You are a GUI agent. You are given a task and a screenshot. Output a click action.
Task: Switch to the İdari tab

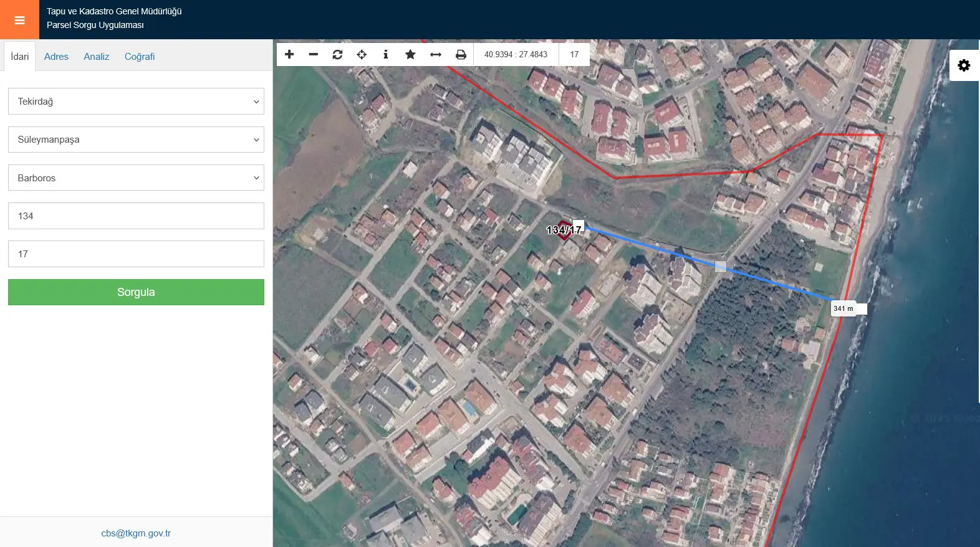[x=20, y=57]
